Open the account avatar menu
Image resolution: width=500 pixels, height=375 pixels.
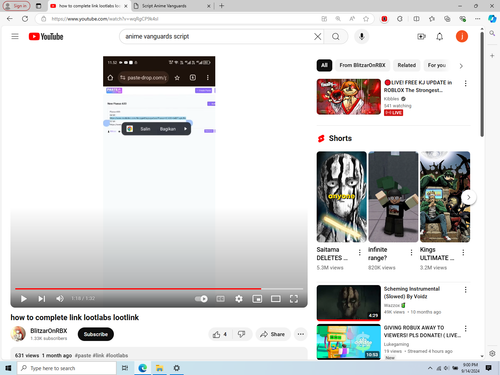(462, 36)
